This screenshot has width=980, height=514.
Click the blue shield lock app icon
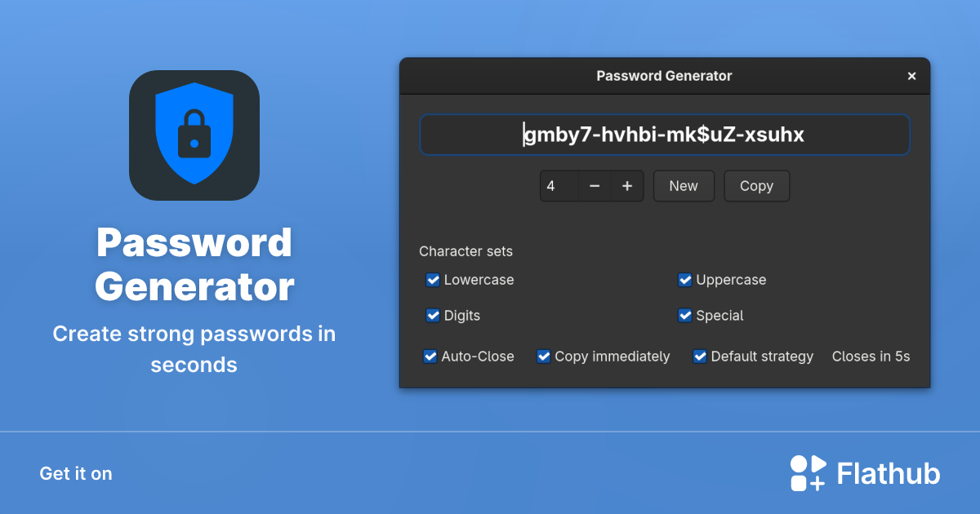coord(194,135)
